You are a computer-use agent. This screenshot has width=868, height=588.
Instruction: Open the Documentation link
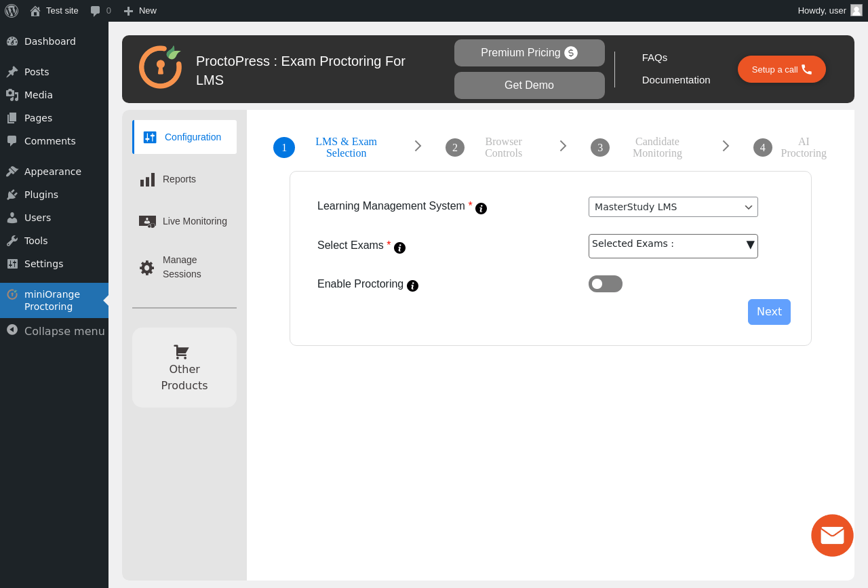676,80
